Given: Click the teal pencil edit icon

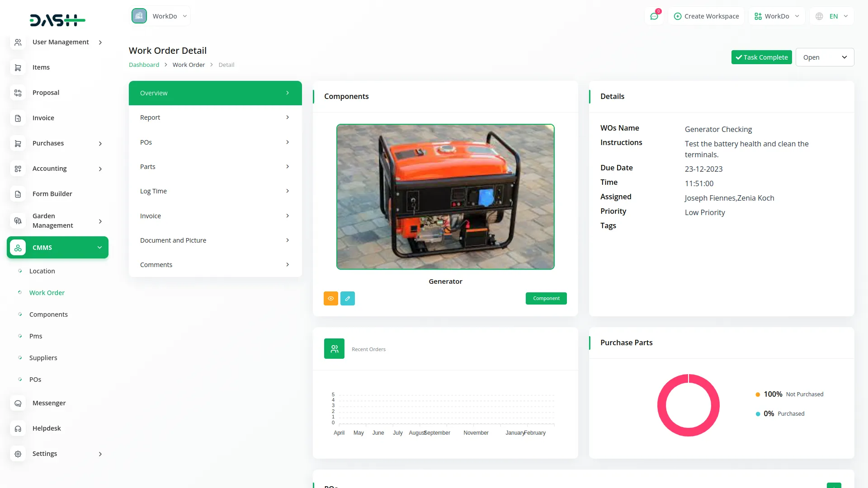Looking at the screenshot, I should pos(347,298).
